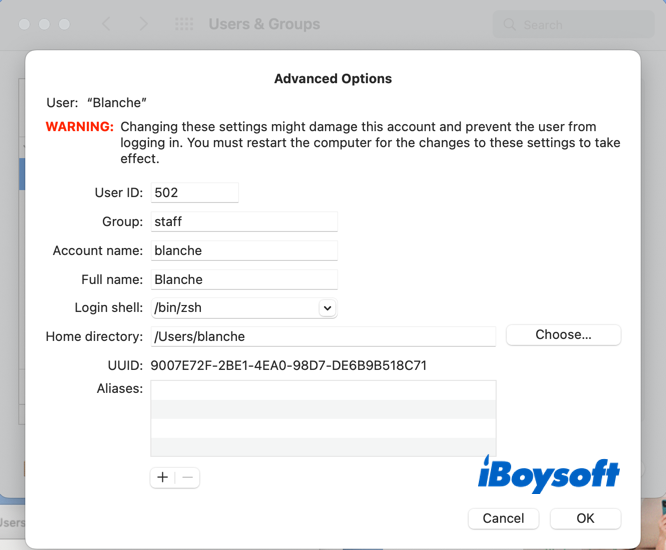Select the Account name field

[243, 250]
